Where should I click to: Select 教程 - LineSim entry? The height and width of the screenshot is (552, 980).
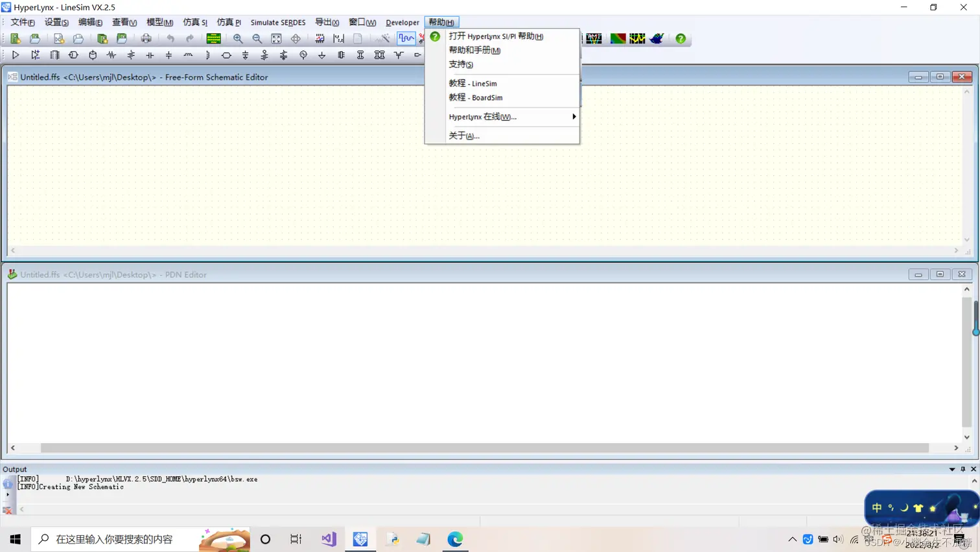(502, 83)
